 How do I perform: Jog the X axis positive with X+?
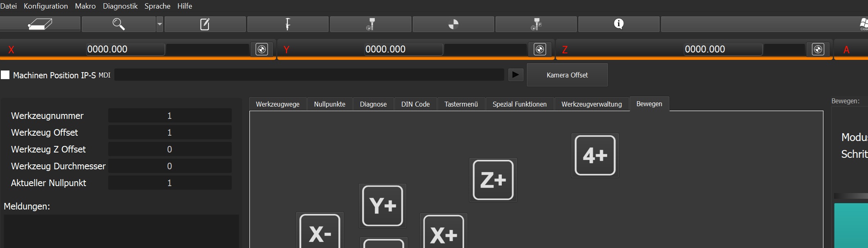click(x=444, y=231)
